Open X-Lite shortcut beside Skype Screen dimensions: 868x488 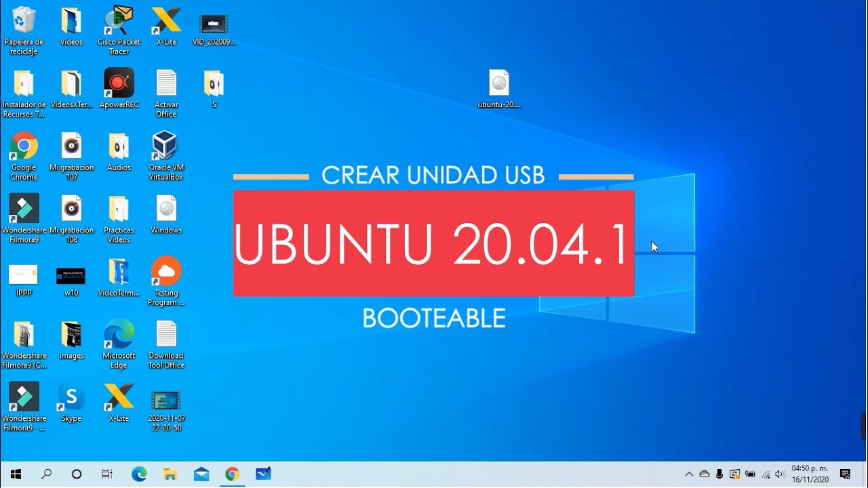(119, 403)
